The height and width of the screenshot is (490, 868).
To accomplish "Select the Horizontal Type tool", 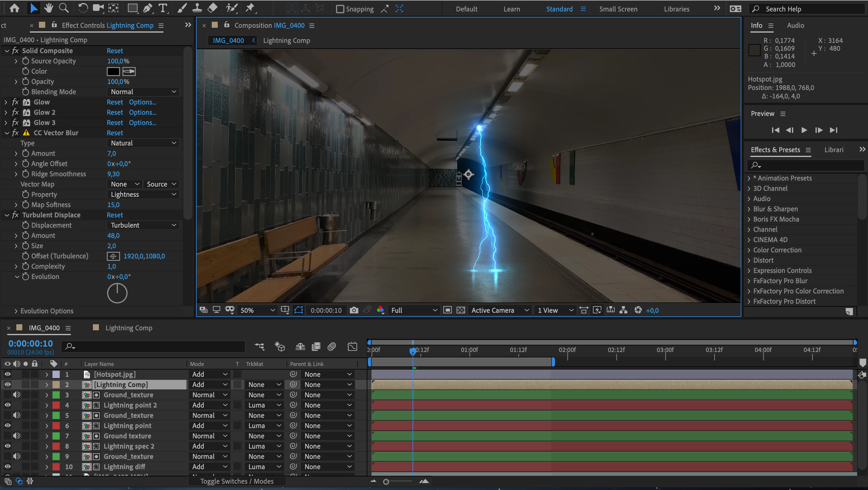I will (x=163, y=8).
